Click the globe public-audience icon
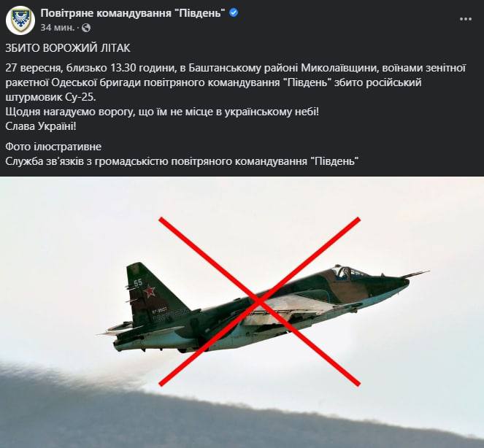The width and height of the screenshot is (484, 448). point(86,28)
